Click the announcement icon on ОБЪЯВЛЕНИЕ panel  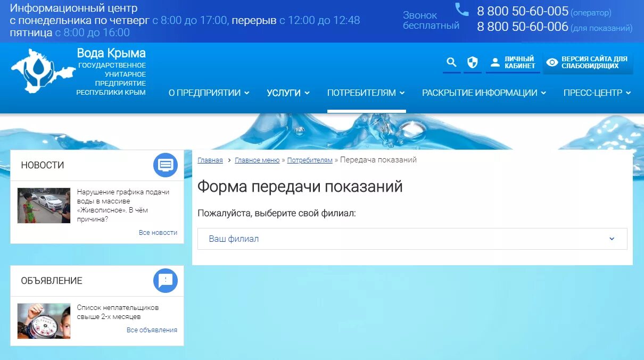click(165, 281)
